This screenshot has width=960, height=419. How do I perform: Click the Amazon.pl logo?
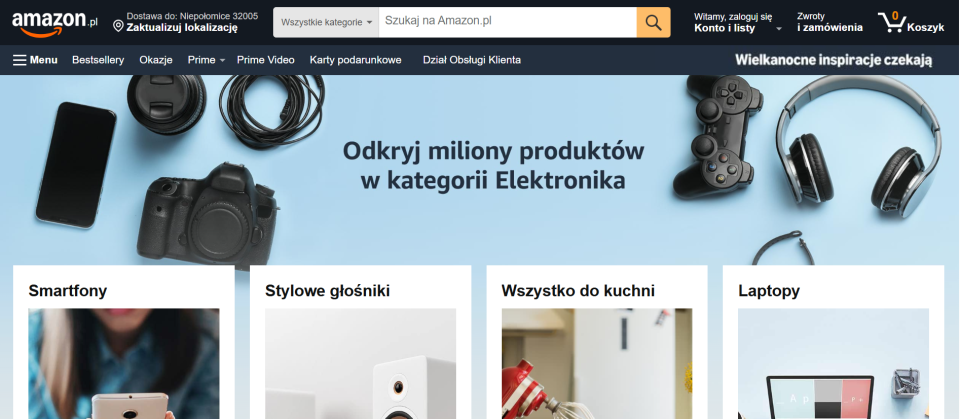click(x=54, y=23)
